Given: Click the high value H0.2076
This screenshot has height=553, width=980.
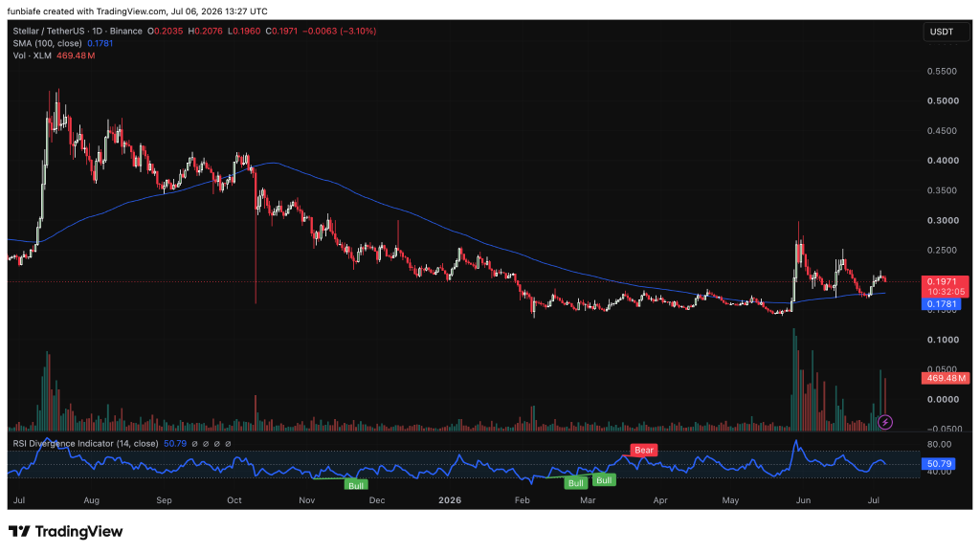Looking at the screenshot, I should (205, 32).
